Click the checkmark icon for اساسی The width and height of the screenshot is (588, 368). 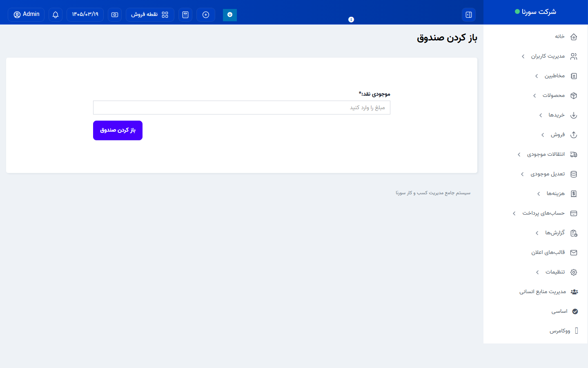coord(575,312)
